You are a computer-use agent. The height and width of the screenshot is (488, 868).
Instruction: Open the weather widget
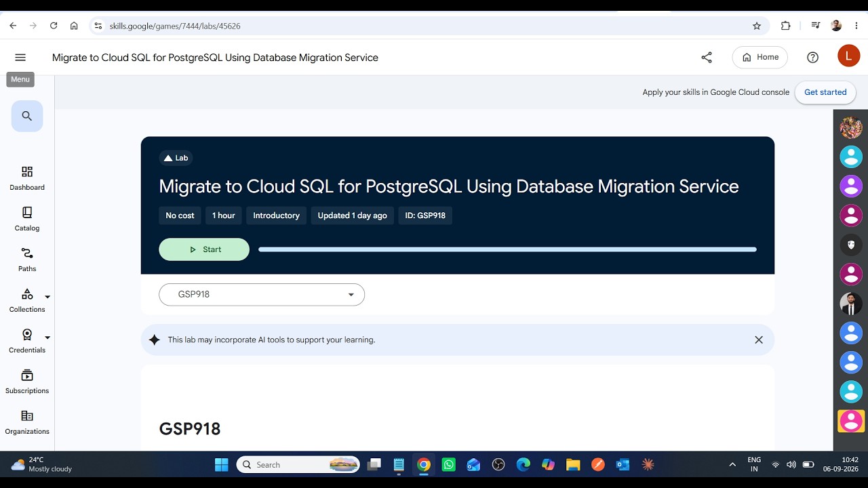click(42, 464)
